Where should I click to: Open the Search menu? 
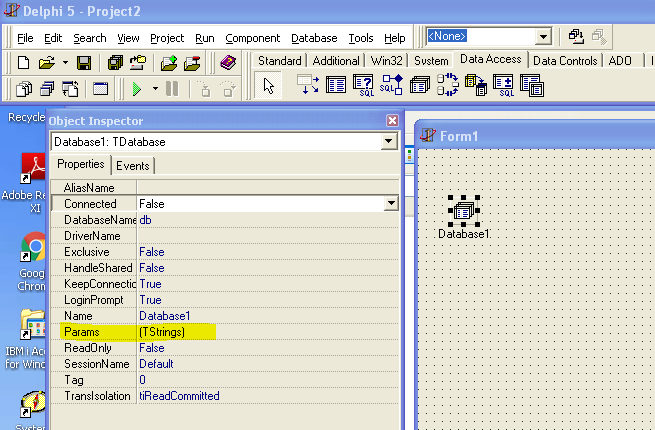(90, 38)
